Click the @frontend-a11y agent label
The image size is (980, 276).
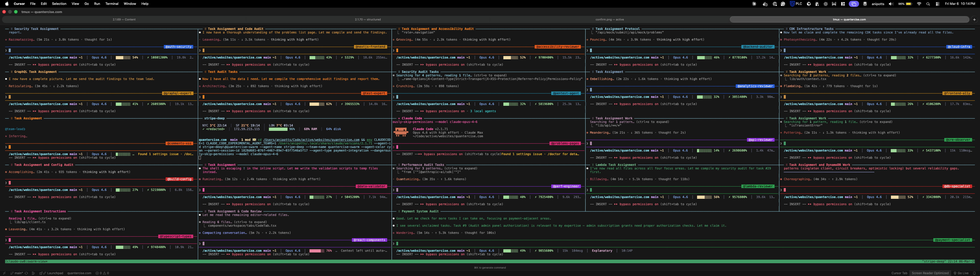(957, 93)
